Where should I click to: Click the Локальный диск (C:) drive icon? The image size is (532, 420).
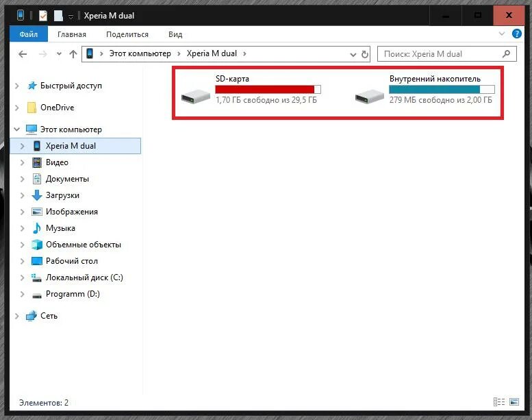(x=37, y=277)
